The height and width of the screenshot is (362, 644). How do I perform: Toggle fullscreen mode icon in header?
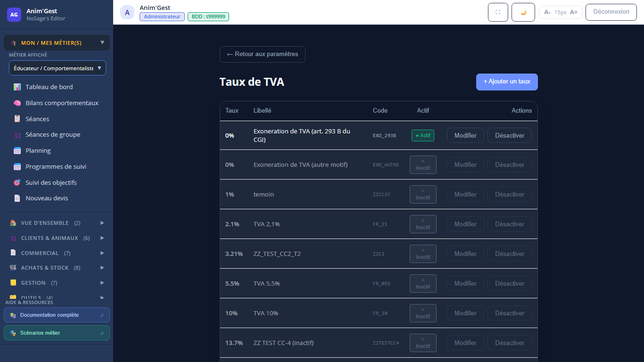click(498, 12)
